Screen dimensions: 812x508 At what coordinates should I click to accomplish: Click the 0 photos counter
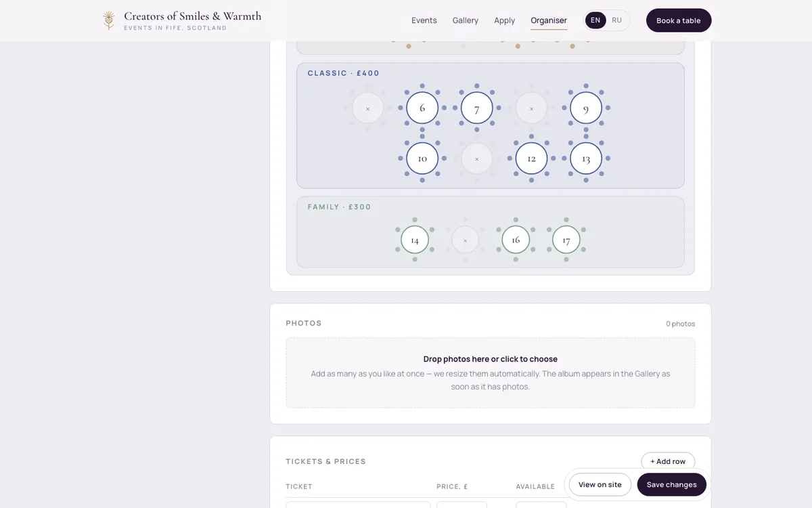(x=680, y=324)
